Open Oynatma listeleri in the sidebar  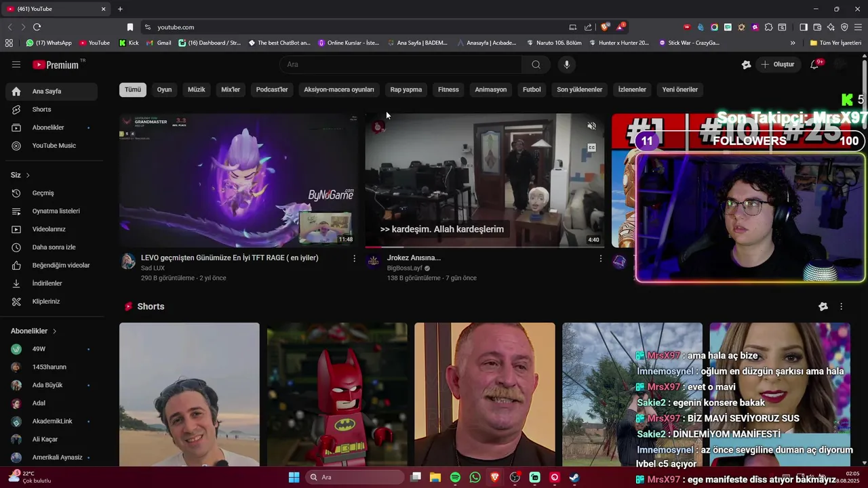click(x=52, y=211)
